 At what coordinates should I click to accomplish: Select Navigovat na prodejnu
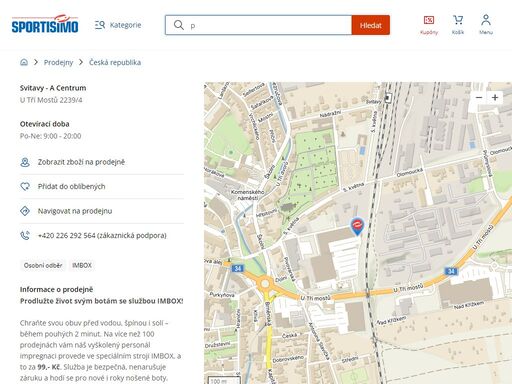102,211
